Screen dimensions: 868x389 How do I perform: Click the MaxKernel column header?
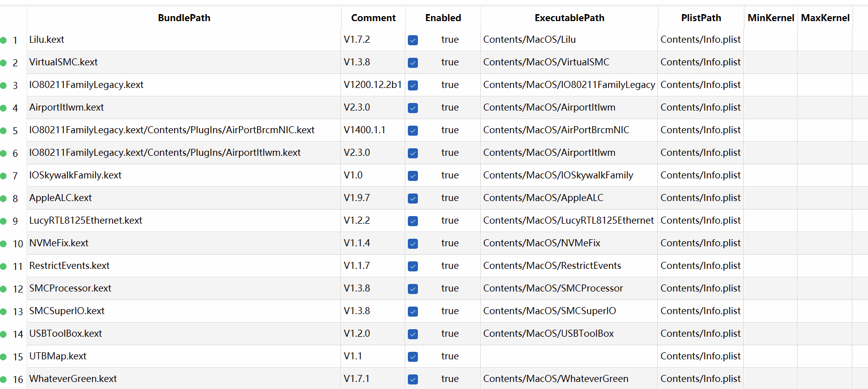(825, 18)
